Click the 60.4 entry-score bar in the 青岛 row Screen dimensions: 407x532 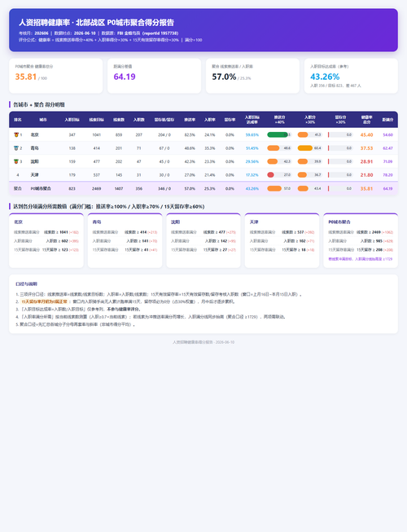(x=305, y=148)
